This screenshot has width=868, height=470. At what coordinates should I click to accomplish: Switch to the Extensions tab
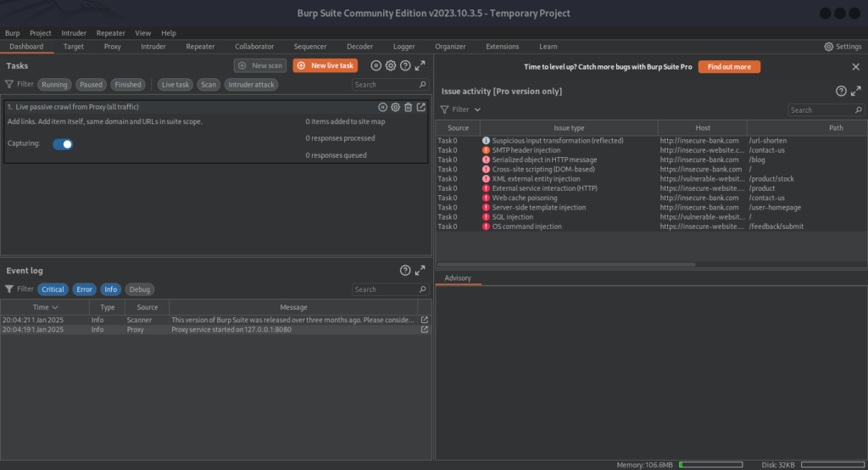pyautogui.click(x=503, y=47)
